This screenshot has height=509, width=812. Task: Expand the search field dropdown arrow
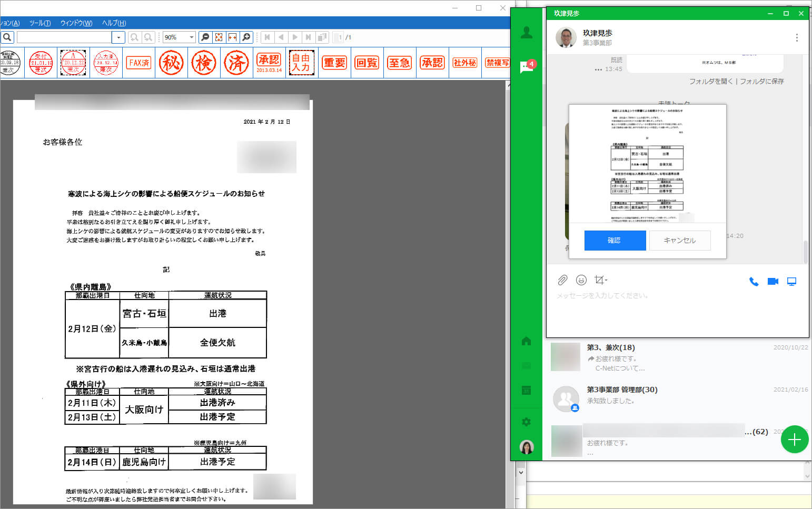click(x=118, y=37)
